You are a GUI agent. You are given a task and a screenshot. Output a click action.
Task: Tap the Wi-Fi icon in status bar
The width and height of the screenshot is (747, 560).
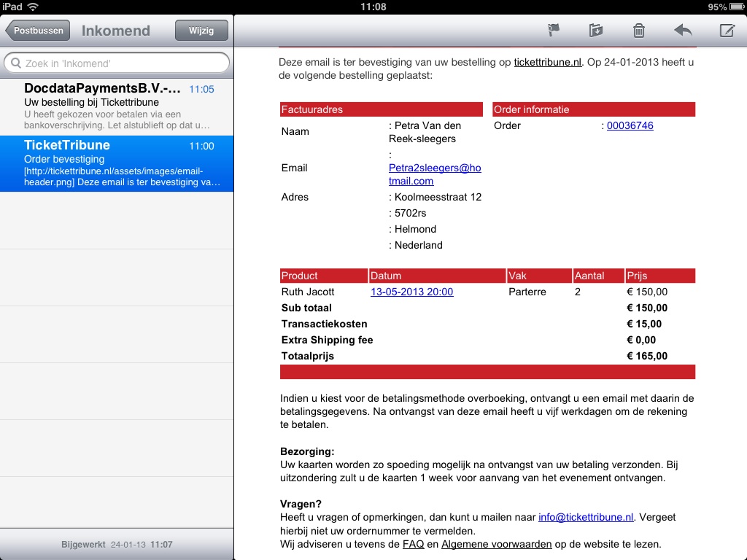(x=33, y=7)
